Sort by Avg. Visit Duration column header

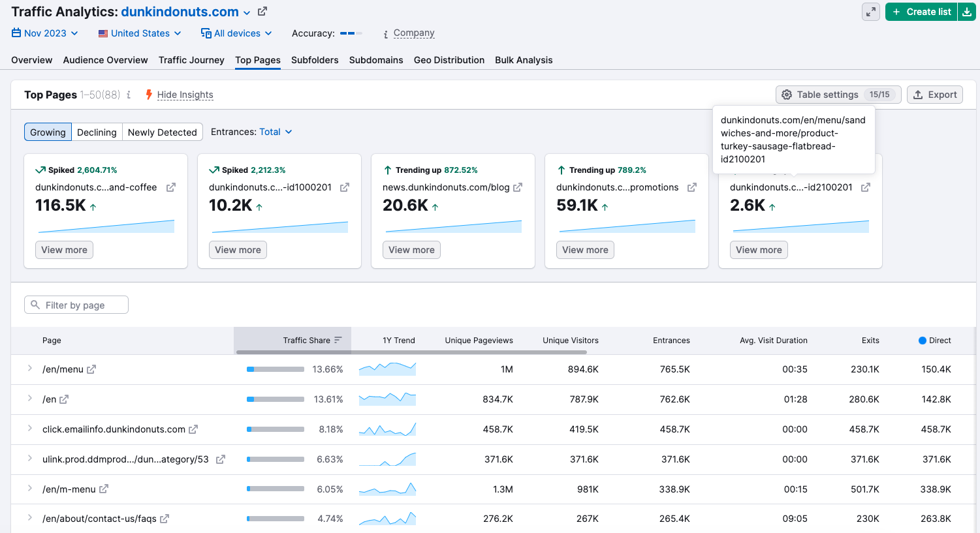coord(774,341)
